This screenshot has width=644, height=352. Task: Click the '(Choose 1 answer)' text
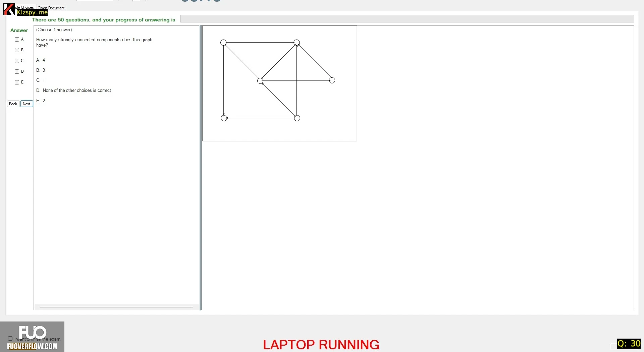pos(54,30)
